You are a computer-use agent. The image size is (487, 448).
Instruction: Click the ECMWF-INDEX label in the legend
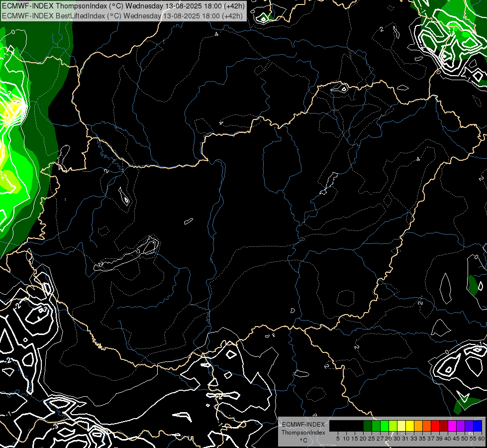(303, 425)
